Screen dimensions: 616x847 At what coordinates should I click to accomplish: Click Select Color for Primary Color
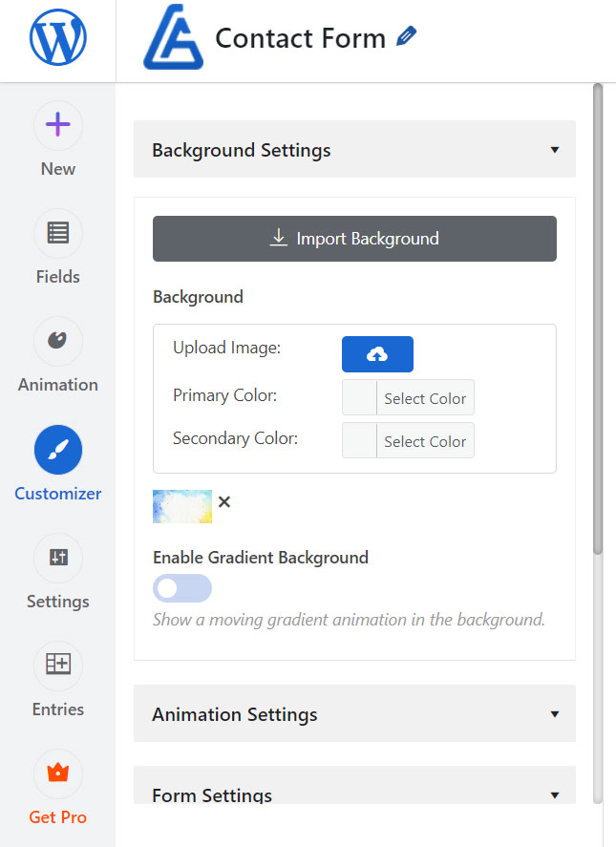click(x=425, y=398)
